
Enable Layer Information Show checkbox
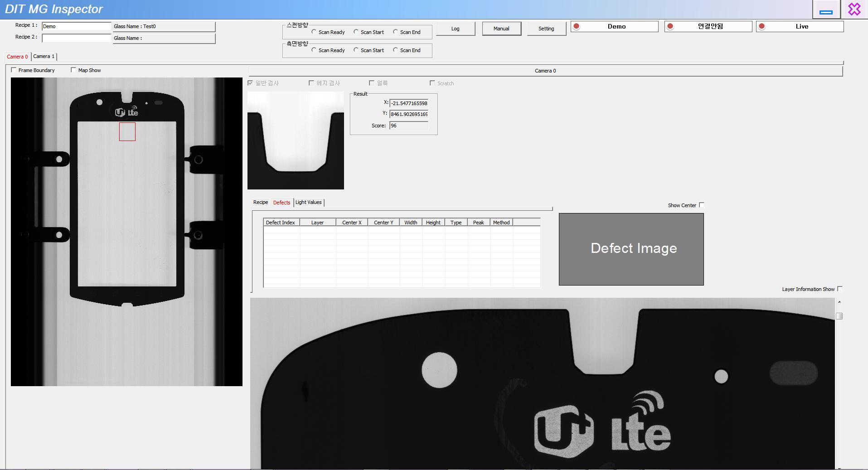click(840, 289)
